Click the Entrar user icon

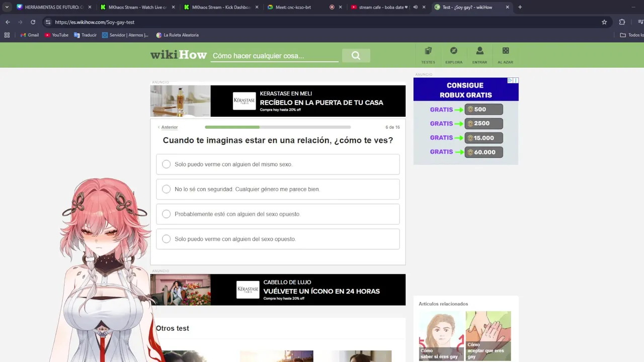(x=479, y=55)
